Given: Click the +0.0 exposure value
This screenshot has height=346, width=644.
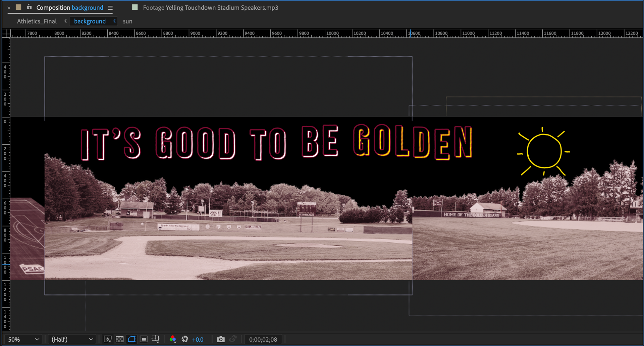Looking at the screenshot, I should click(x=198, y=339).
